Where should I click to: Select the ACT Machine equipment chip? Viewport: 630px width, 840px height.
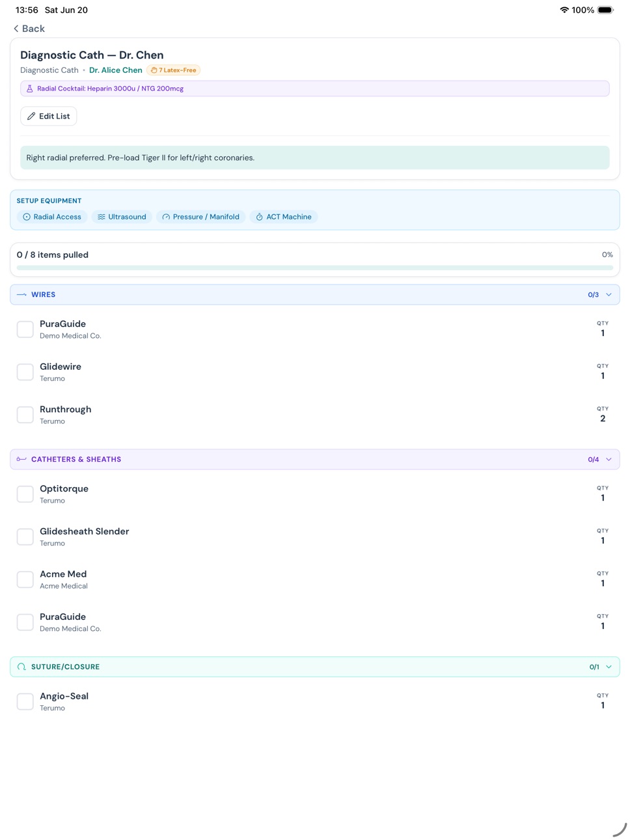[x=284, y=217]
